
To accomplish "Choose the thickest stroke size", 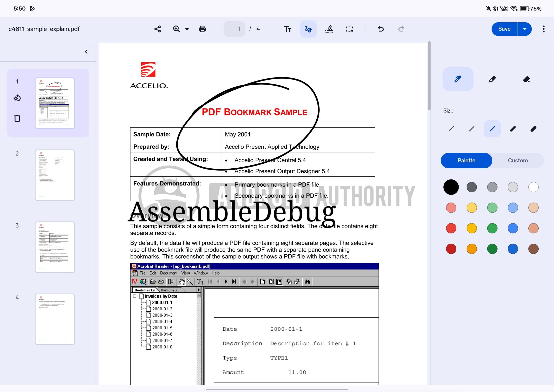I will click(x=533, y=129).
